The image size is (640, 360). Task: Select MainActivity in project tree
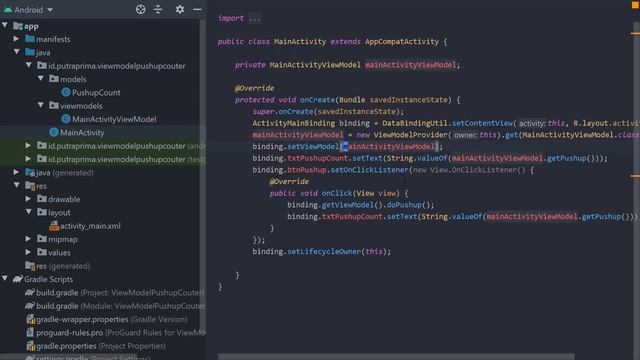82,133
